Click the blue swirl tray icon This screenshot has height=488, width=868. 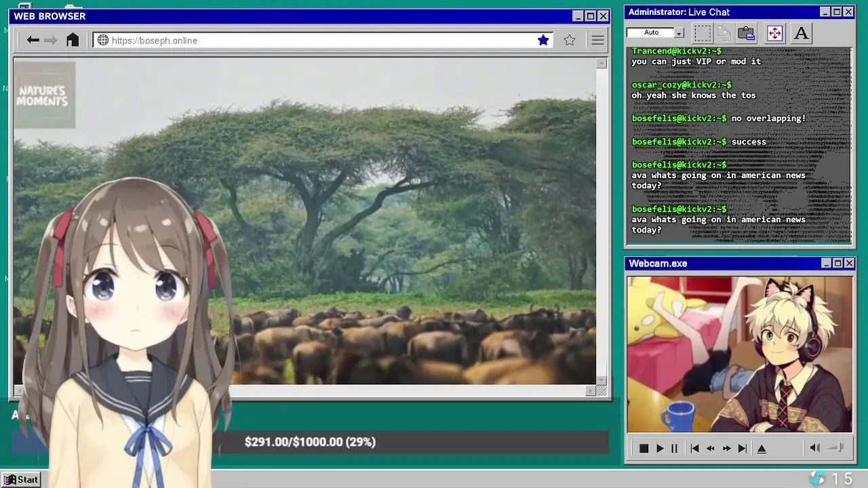point(818,479)
